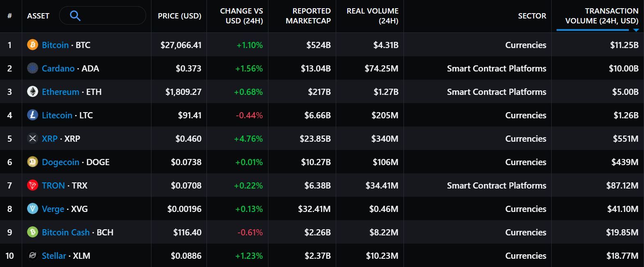Image resolution: width=644 pixels, height=267 pixels.
Task: Click the Bitcoin Cash green icon
Action: pos(32,232)
